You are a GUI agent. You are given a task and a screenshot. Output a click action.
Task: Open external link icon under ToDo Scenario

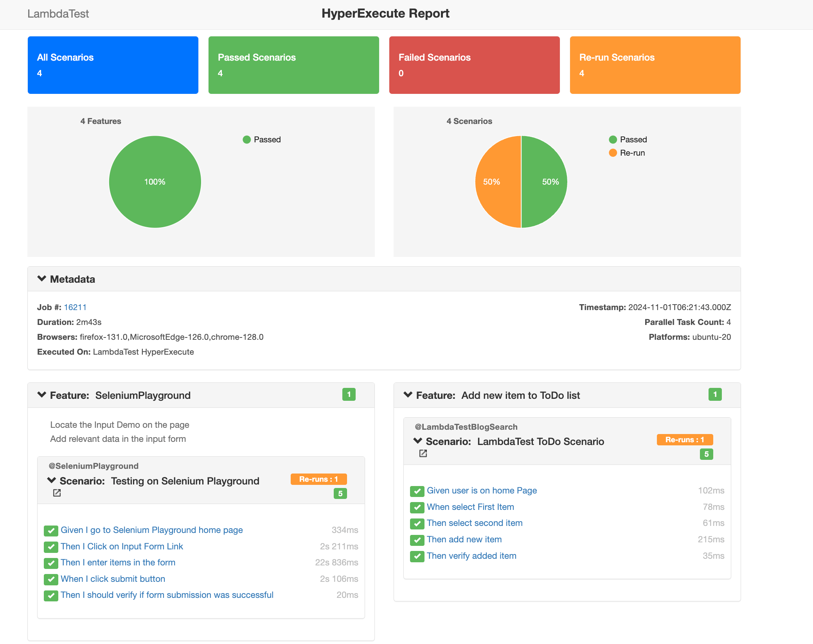pyautogui.click(x=423, y=454)
